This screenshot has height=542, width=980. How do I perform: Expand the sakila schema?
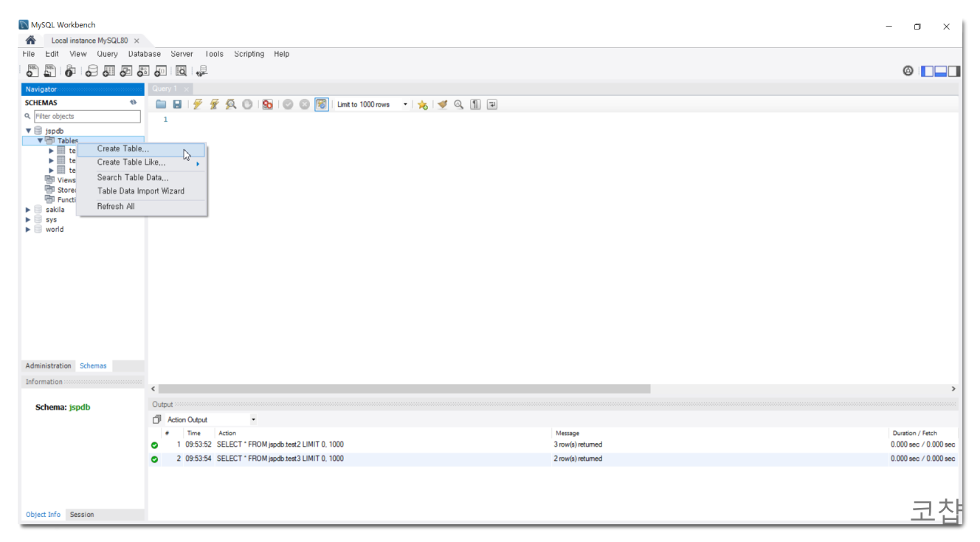pos(28,210)
